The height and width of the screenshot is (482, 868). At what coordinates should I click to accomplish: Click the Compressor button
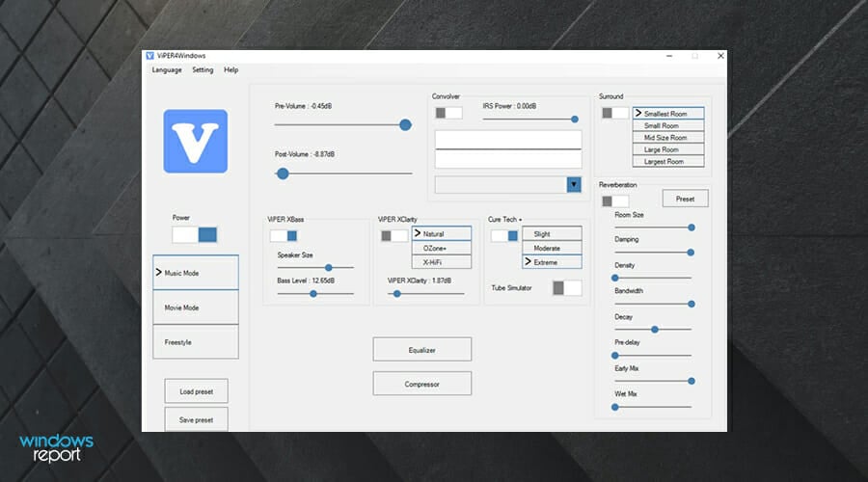(421, 384)
